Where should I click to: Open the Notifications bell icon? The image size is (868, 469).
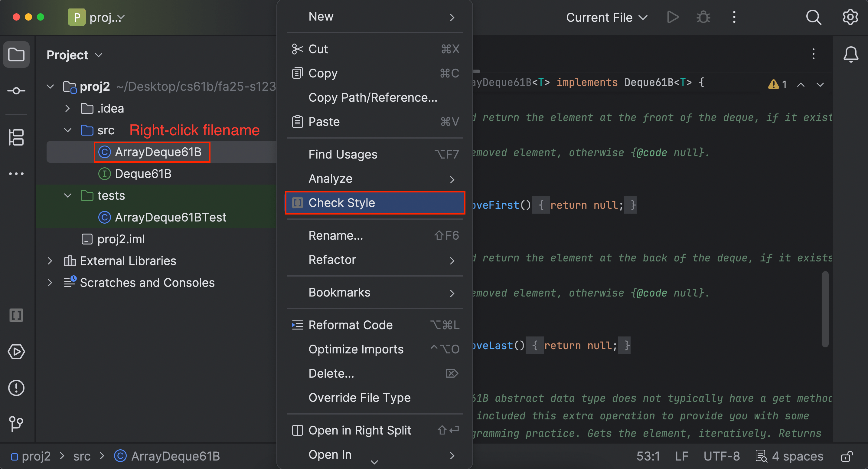click(x=850, y=54)
